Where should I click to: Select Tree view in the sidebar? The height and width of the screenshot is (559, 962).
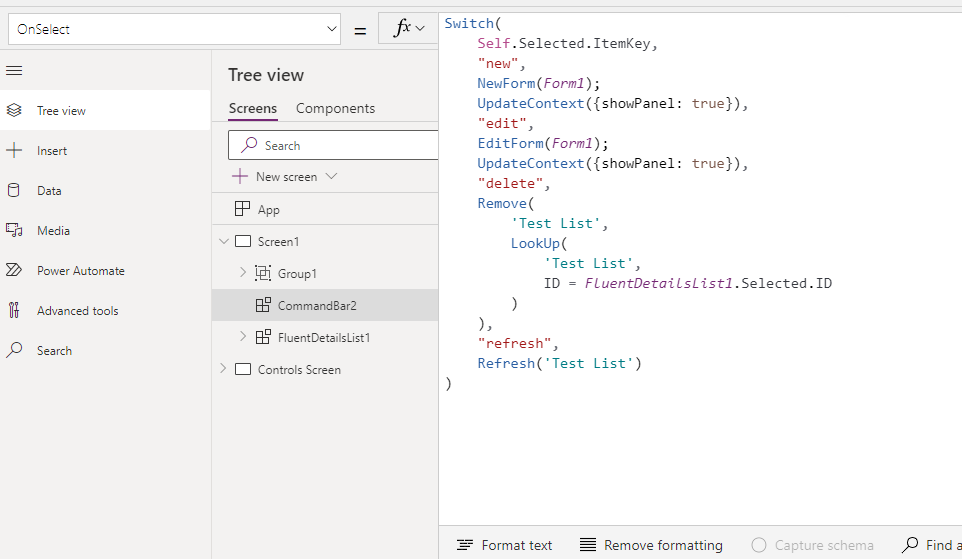click(61, 111)
